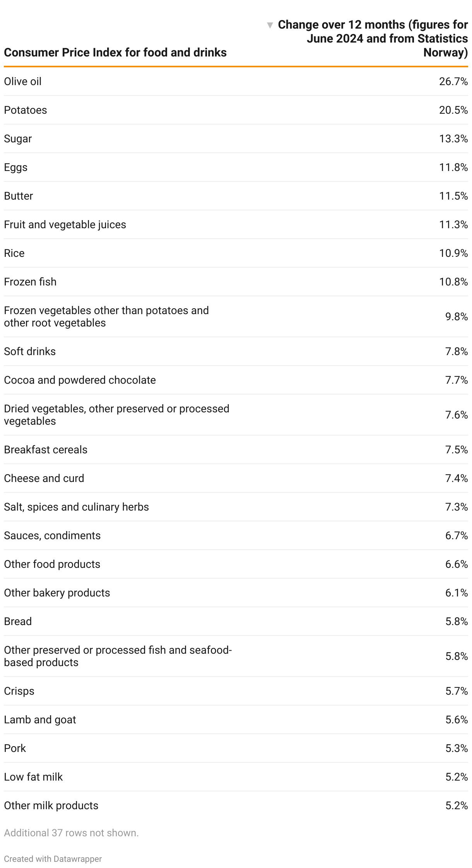
Task: Click the Fruit and vegetable juices row
Action: coord(65,225)
